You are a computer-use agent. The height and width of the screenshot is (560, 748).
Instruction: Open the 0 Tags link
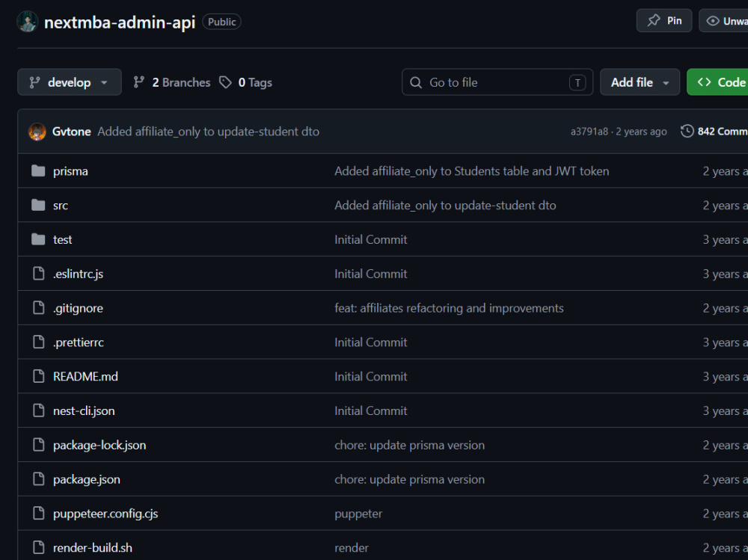coord(245,82)
